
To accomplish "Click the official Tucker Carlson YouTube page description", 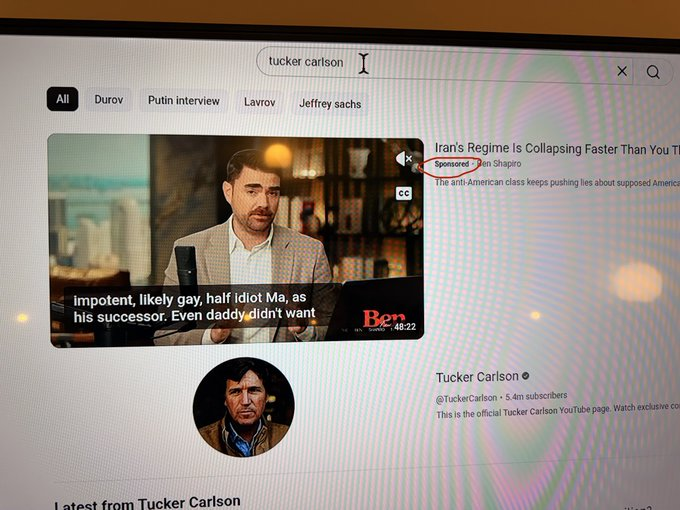I will pos(558,410).
